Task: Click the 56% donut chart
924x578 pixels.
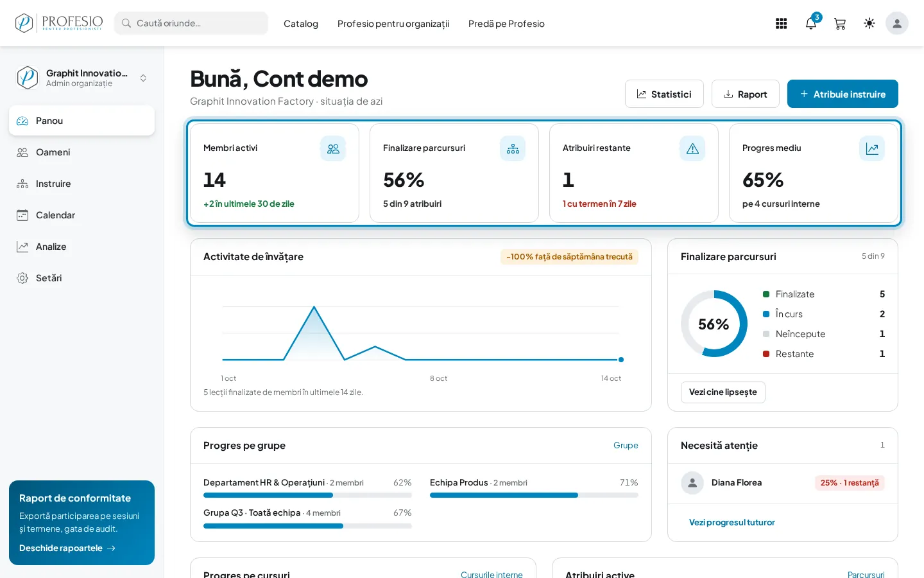Action: [x=714, y=324]
